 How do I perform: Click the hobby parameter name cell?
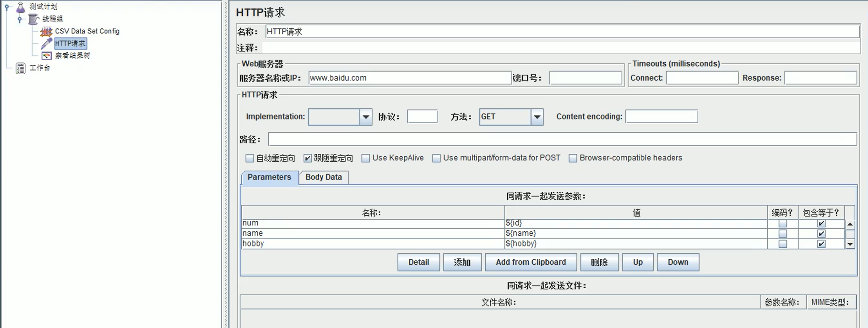coord(373,244)
